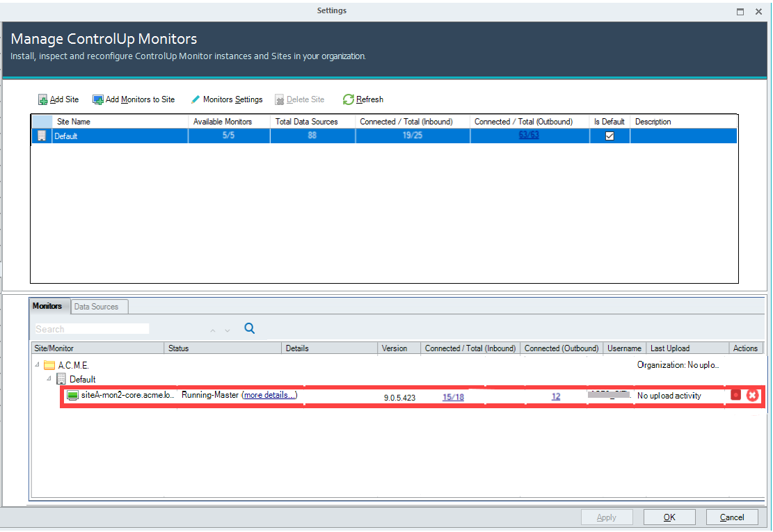773x532 pixels.
Task: Refresh the monitors site list
Action: pyautogui.click(x=362, y=99)
